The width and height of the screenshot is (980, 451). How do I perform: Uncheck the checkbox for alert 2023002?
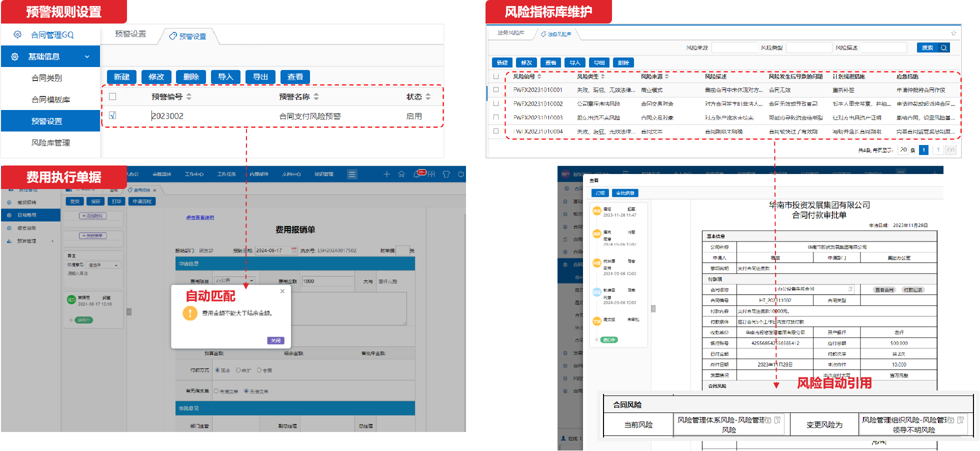click(x=112, y=115)
